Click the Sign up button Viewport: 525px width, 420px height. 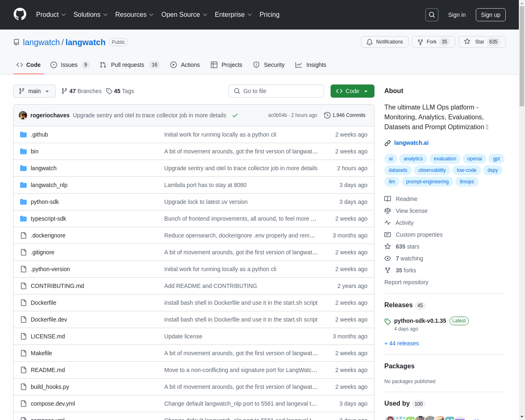pyautogui.click(x=491, y=15)
